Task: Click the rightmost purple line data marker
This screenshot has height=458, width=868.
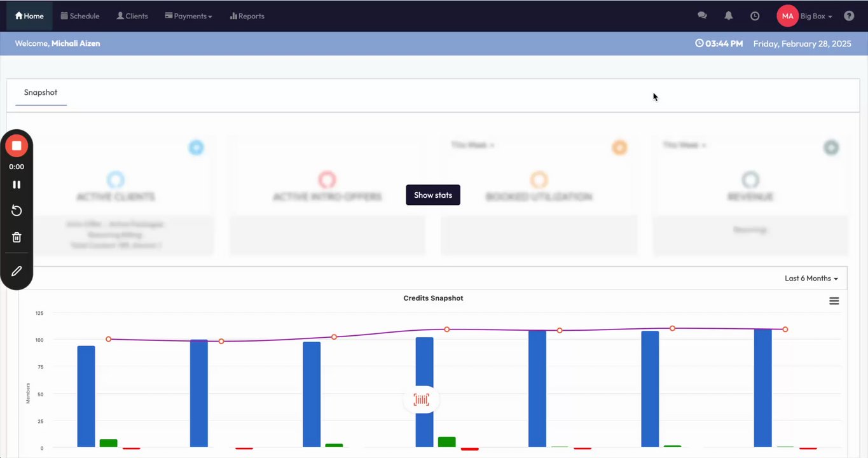Action: pyautogui.click(x=785, y=330)
